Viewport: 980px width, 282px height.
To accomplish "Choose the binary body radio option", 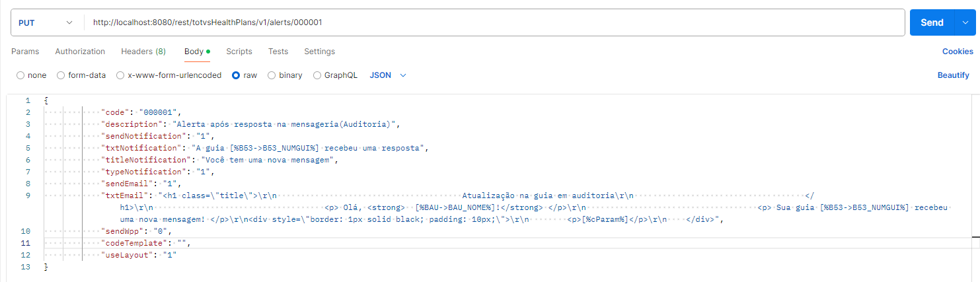I will coord(272,75).
